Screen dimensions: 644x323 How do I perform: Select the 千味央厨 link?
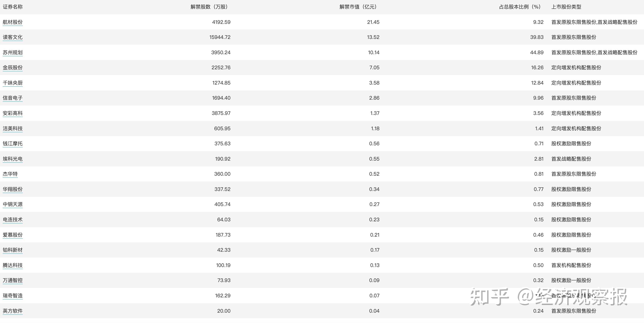pos(13,83)
